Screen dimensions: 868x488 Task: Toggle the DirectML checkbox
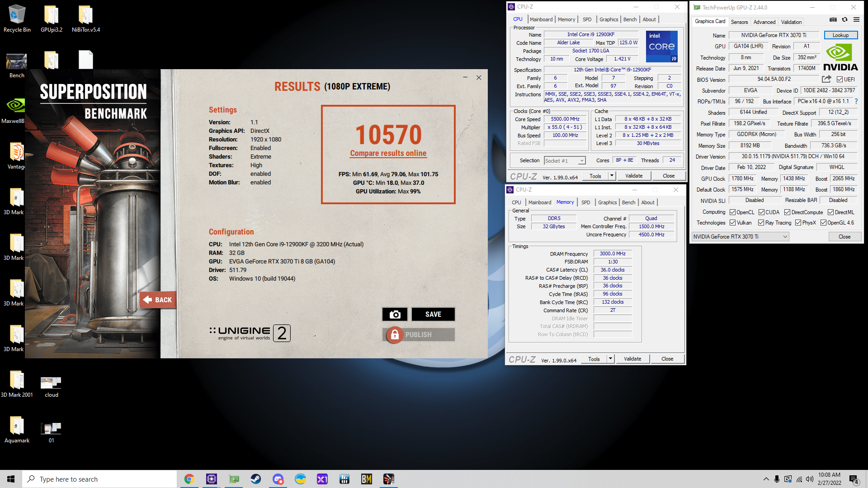830,212
